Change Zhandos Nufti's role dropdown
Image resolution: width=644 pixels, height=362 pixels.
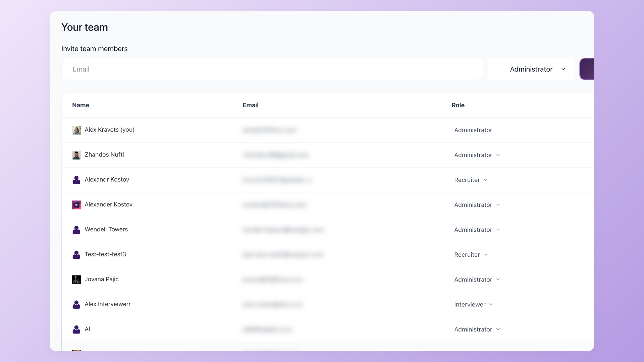point(477,155)
